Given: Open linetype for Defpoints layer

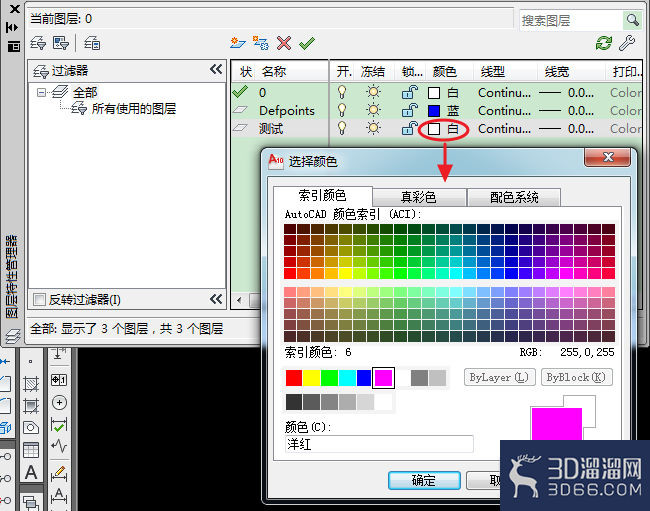Looking at the screenshot, I should point(504,111).
